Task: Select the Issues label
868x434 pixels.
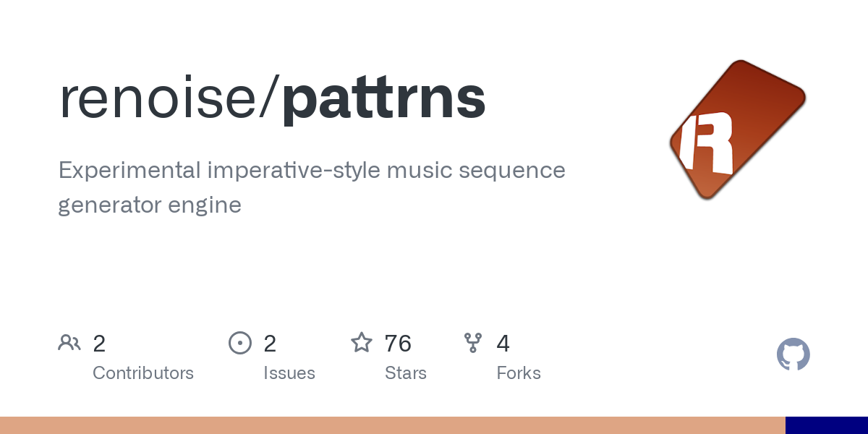Action: coord(289,373)
